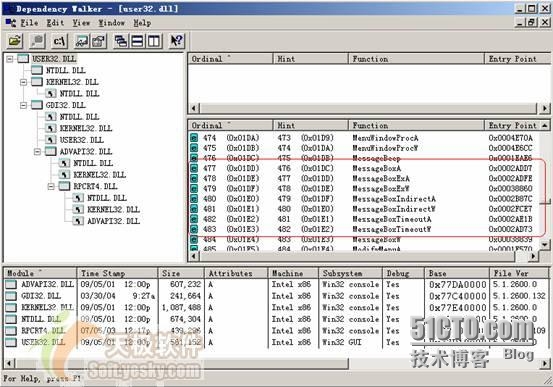The height and width of the screenshot is (387, 553).
Task: Click the grayed-out toolbar icon beside Open
Action: coord(37,41)
